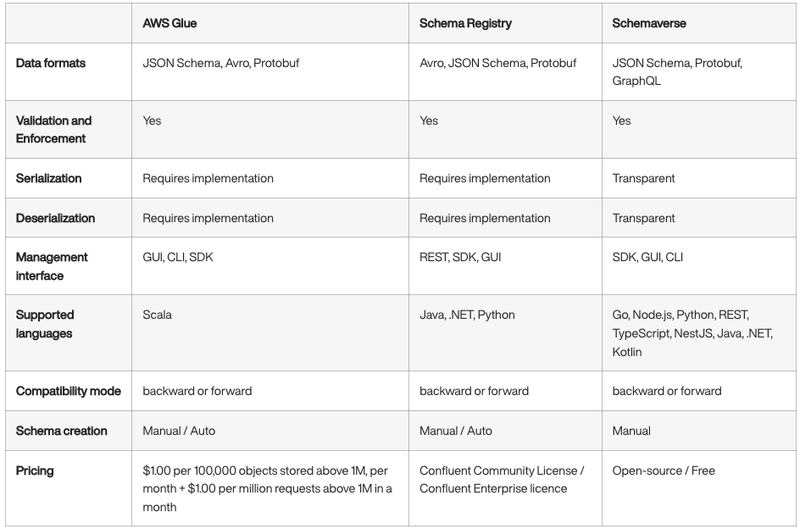800x530 pixels.
Task: Click the Pricing row label
Action: 36,469
